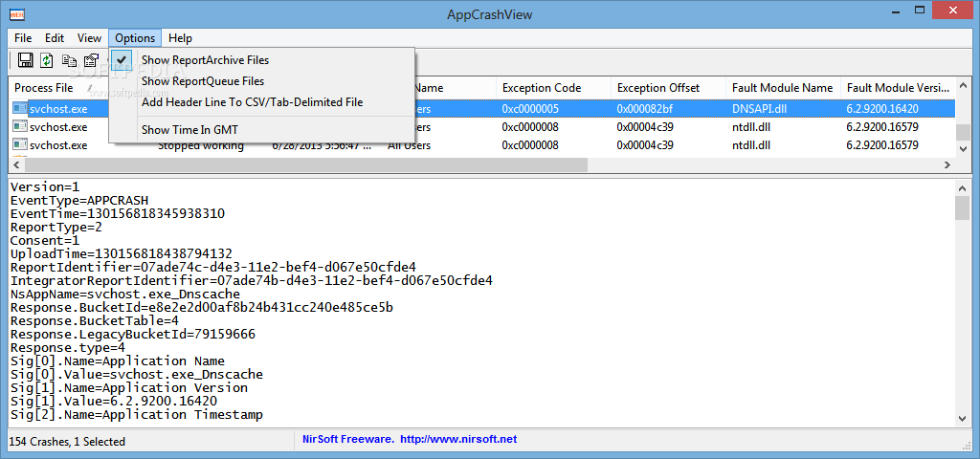
Task: Click the 'All Users' cell
Action: pos(409,146)
